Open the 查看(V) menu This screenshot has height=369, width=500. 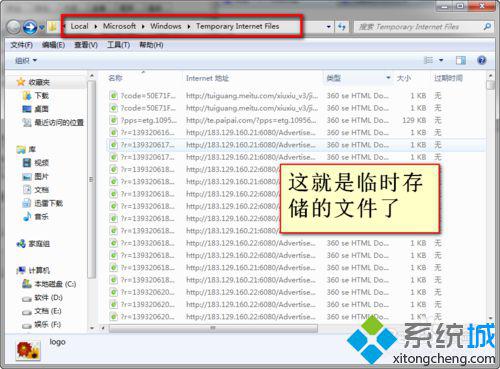86,45
